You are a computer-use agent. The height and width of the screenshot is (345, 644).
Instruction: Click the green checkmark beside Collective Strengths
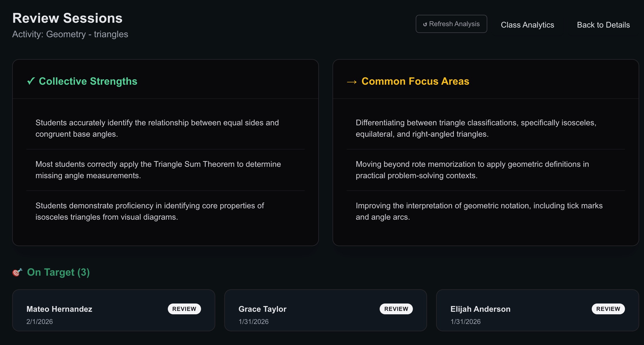click(x=31, y=81)
